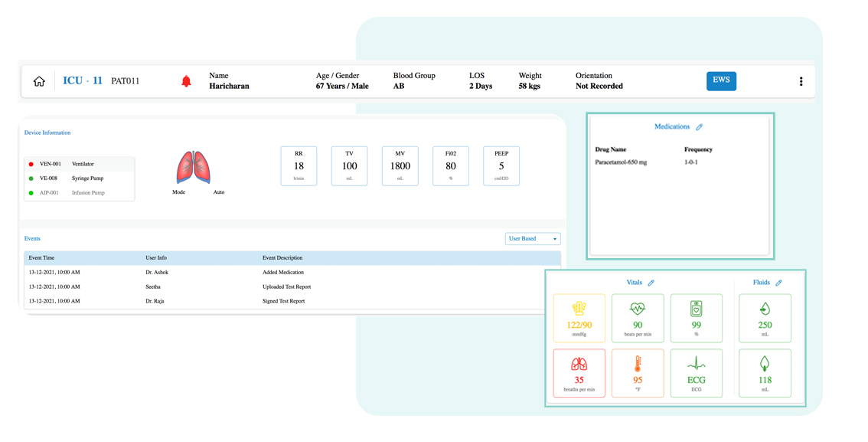Click the PEEP 5 tile
This screenshot has width=868, height=442.
click(x=501, y=166)
